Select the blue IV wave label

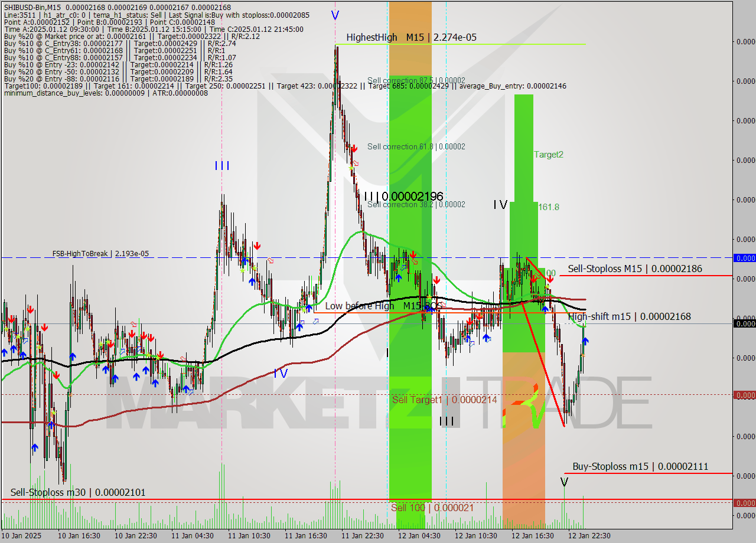pos(280,373)
